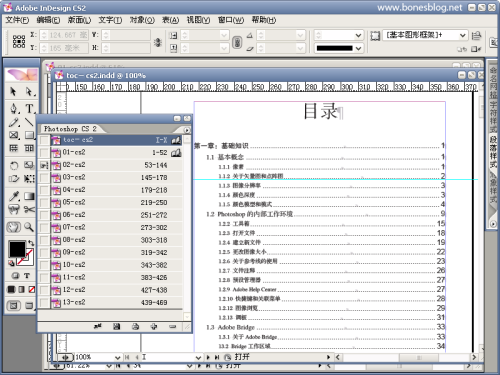500x375 pixels.
Task: Select the Free Transform tool
Action: pos(29,179)
